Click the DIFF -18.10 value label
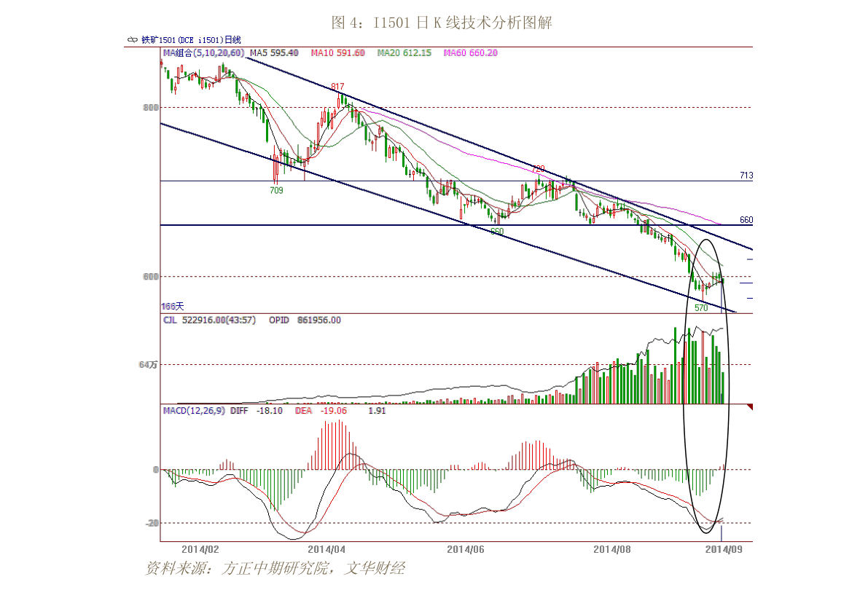 [257, 411]
